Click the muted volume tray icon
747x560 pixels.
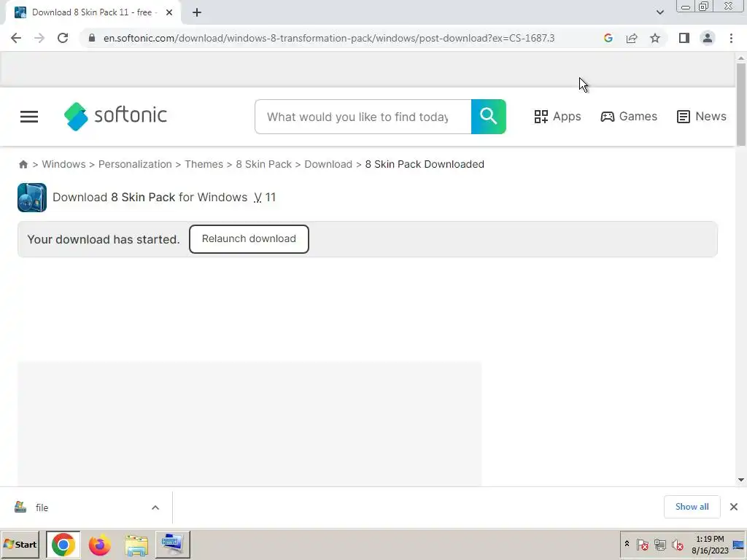678,544
